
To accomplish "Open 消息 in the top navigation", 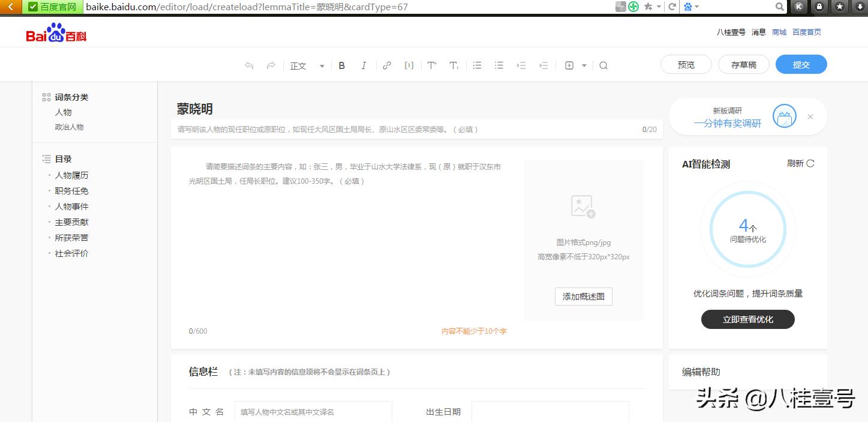I will (x=758, y=32).
